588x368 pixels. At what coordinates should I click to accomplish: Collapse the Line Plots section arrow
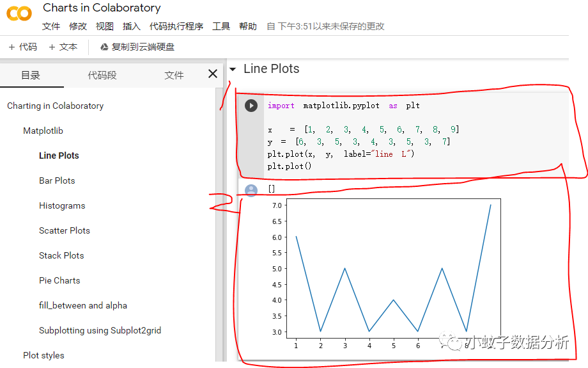coord(233,69)
